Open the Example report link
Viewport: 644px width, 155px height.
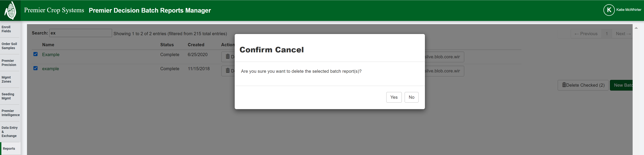point(51,54)
